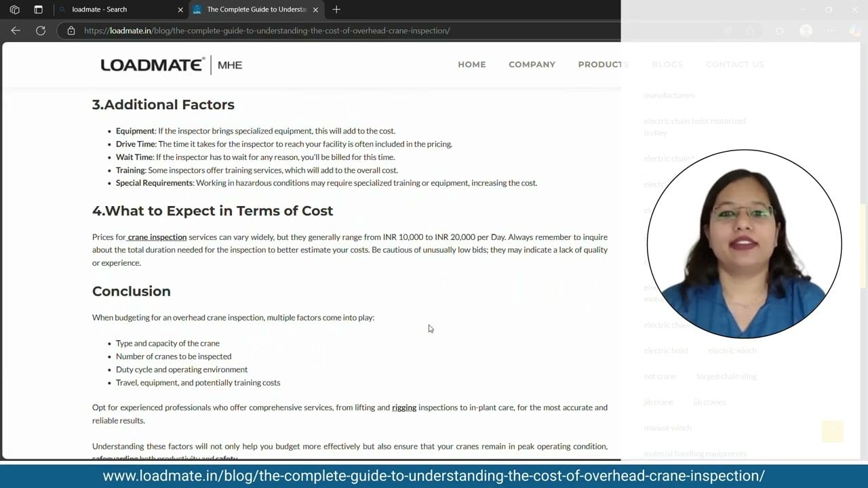
Task: Add this page to favorites
Action: pos(750,30)
